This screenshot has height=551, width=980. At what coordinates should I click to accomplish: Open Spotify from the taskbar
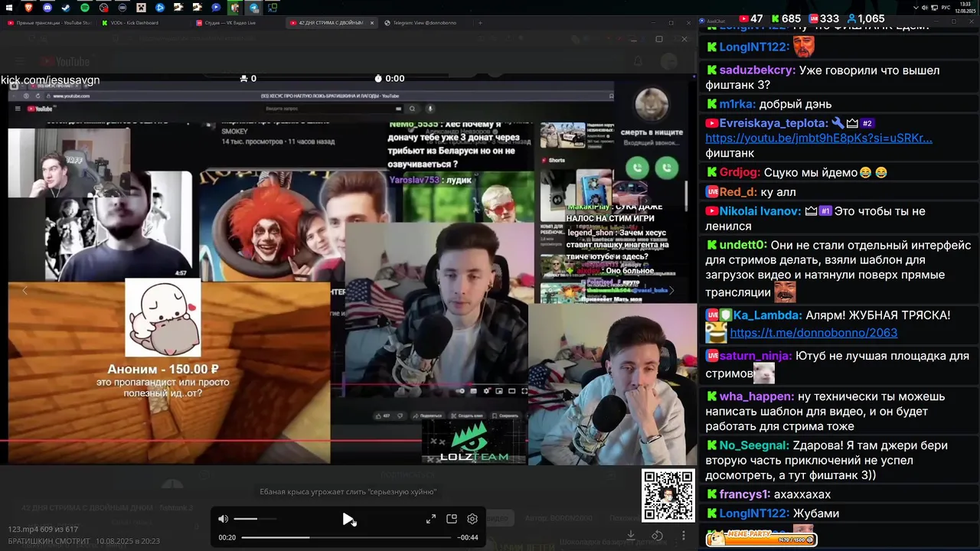tap(84, 7)
